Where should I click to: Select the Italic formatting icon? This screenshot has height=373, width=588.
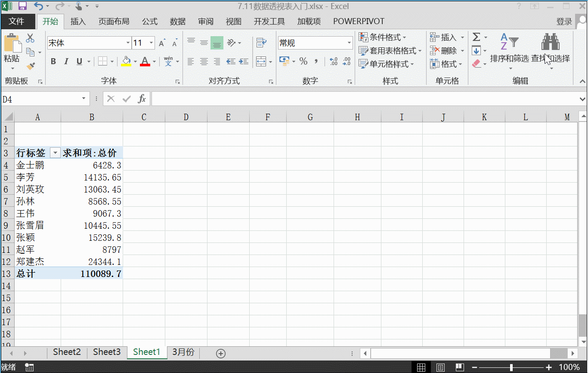(66, 61)
